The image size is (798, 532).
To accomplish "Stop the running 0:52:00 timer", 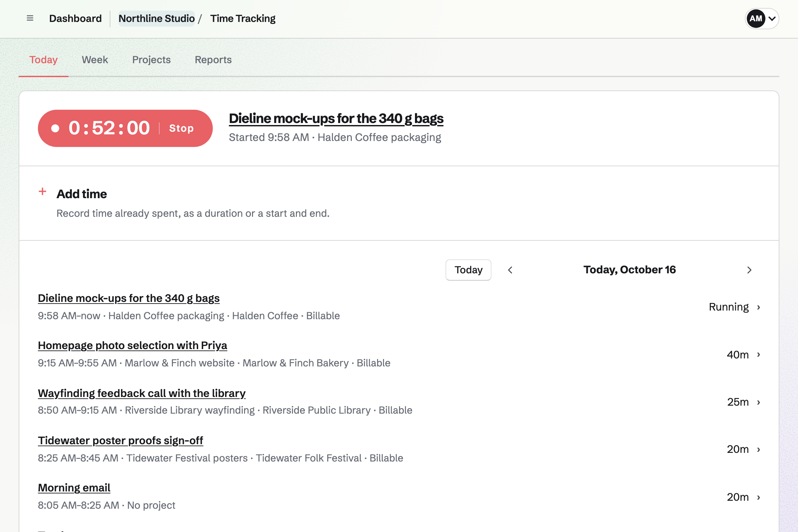I will [x=182, y=128].
